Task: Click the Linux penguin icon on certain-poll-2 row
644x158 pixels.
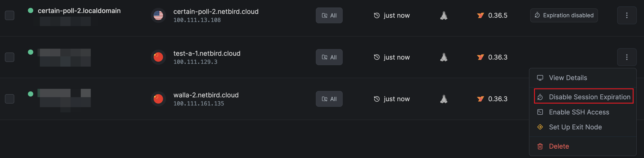Action: (443, 16)
